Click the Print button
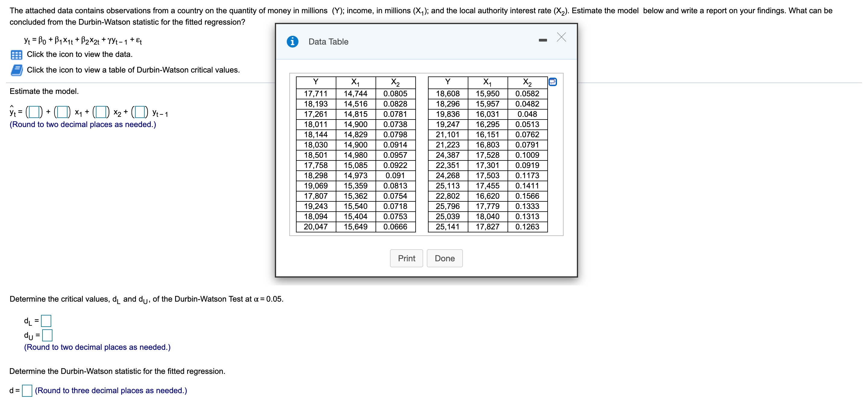The height and width of the screenshot is (407, 868). pyautogui.click(x=406, y=258)
